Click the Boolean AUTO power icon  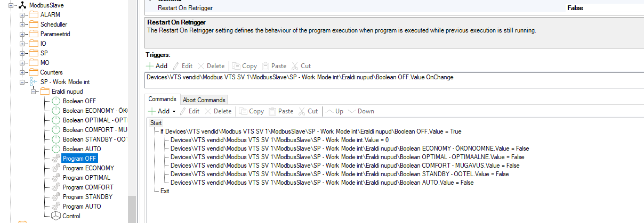click(56, 149)
